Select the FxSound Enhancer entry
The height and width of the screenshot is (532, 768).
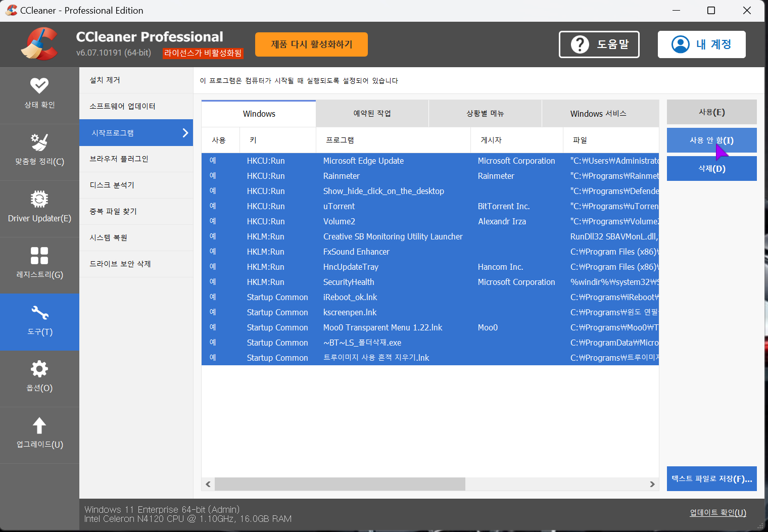pos(430,252)
